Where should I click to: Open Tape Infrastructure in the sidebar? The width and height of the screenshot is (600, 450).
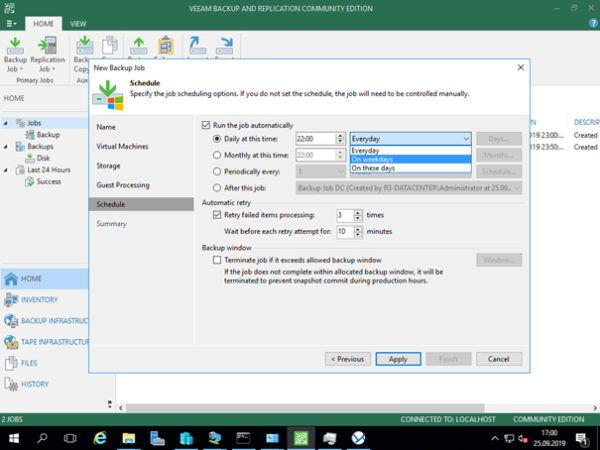pyautogui.click(x=10, y=342)
